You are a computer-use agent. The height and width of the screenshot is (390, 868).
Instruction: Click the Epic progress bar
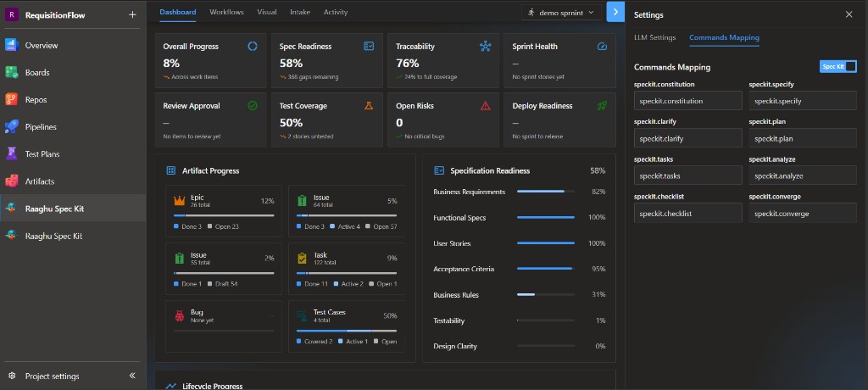tap(224, 215)
